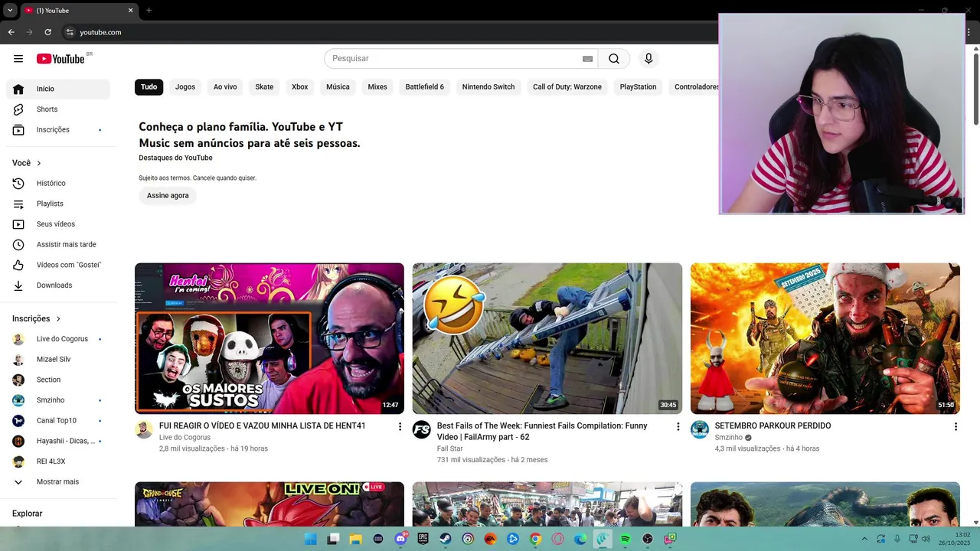Open Shorts from sidebar
Screen dimensions: 980x551
pyautogui.click(x=58, y=109)
